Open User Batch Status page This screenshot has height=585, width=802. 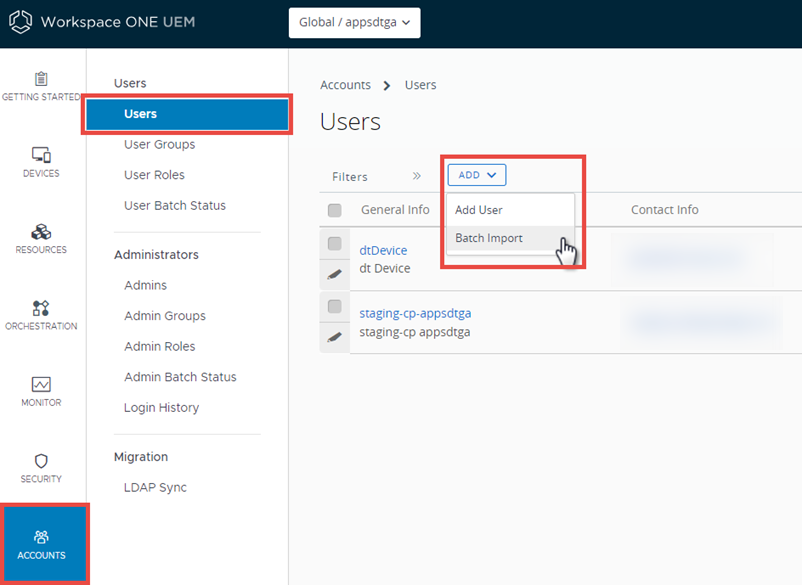(175, 206)
